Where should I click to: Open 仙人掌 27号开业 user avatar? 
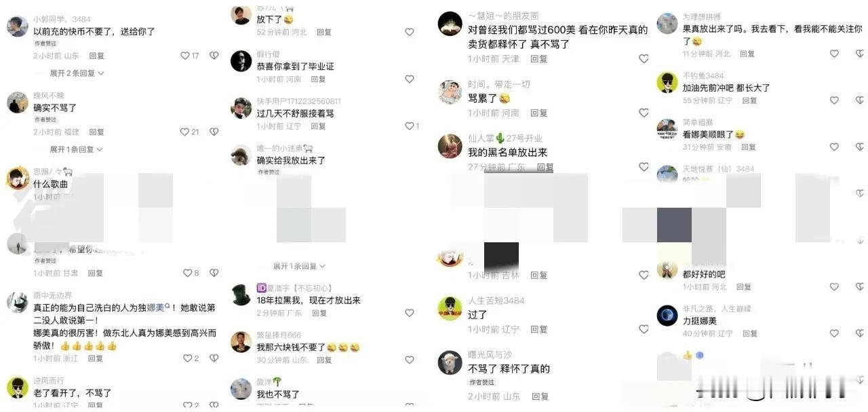[450, 146]
